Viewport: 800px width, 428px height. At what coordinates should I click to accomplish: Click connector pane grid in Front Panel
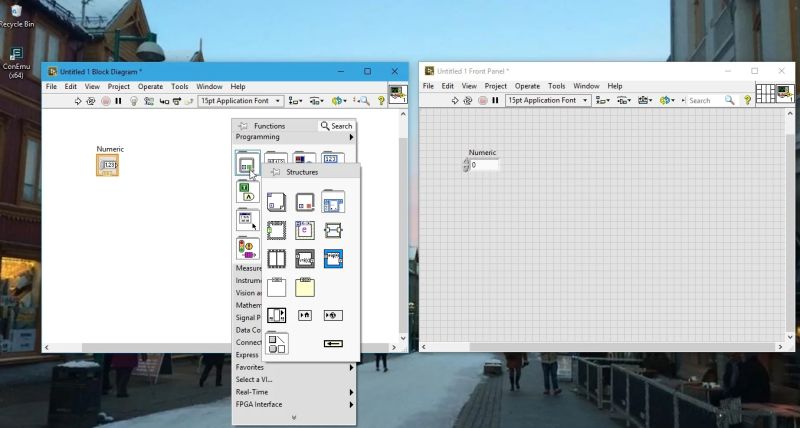pos(765,93)
